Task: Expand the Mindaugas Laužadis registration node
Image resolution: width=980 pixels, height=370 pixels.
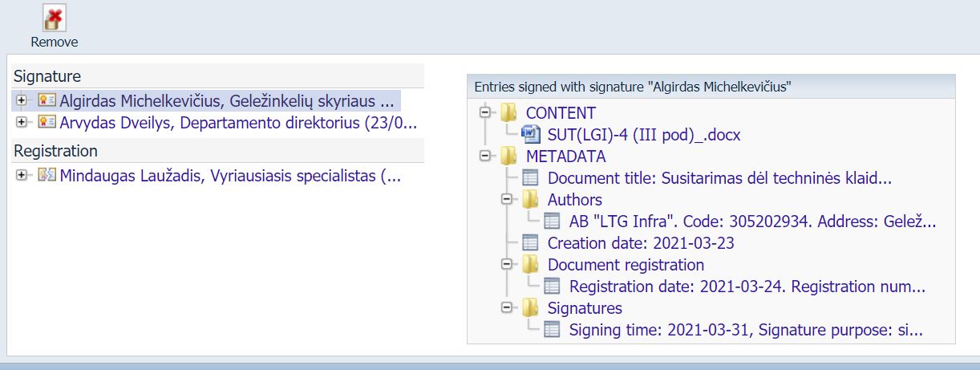Action: click(22, 176)
